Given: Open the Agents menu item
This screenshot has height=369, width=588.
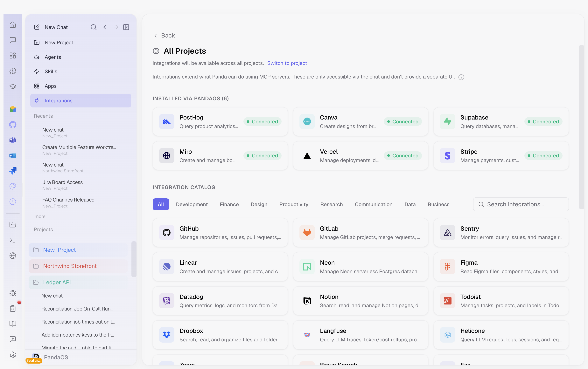Looking at the screenshot, I should 80,57.
